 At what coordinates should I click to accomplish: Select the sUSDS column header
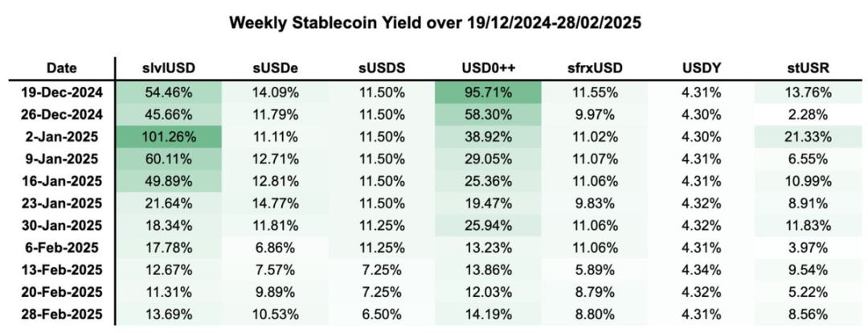(x=382, y=69)
